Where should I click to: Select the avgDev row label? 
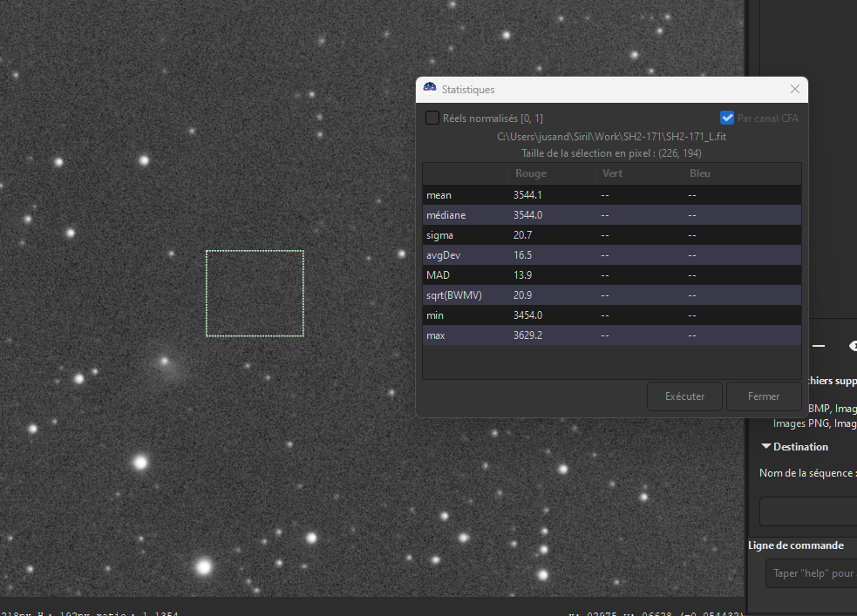pos(443,255)
